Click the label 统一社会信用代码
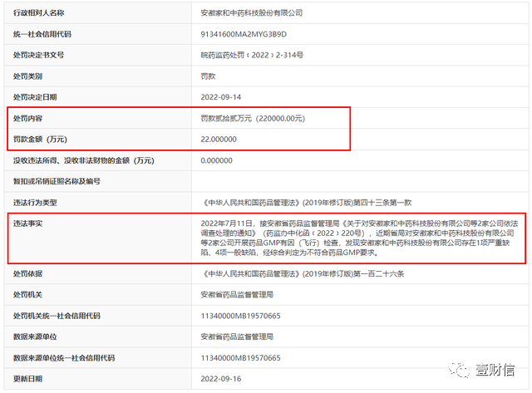Viewport: 532px width, 393px height. point(42,34)
